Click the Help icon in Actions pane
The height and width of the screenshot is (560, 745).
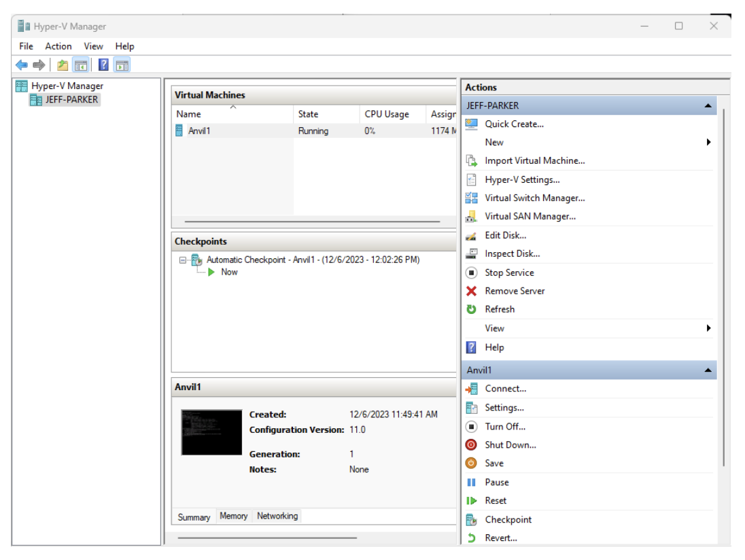(x=471, y=347)
